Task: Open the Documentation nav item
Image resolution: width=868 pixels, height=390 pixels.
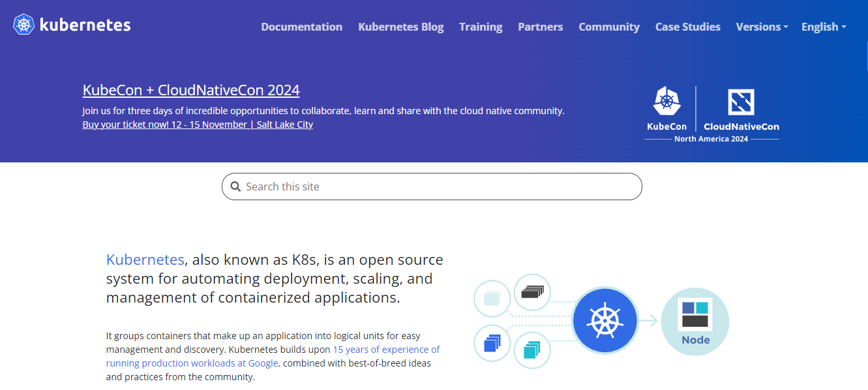Action: (x=301, y=27)
